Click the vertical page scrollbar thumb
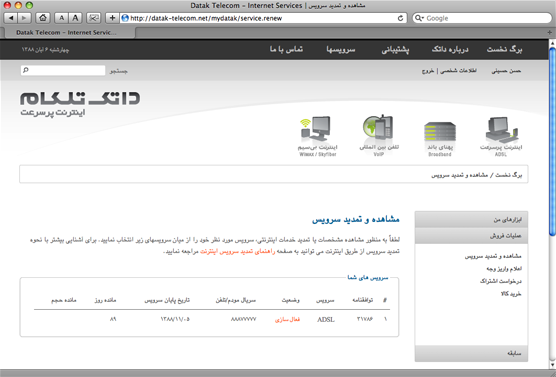 [552, 141]
